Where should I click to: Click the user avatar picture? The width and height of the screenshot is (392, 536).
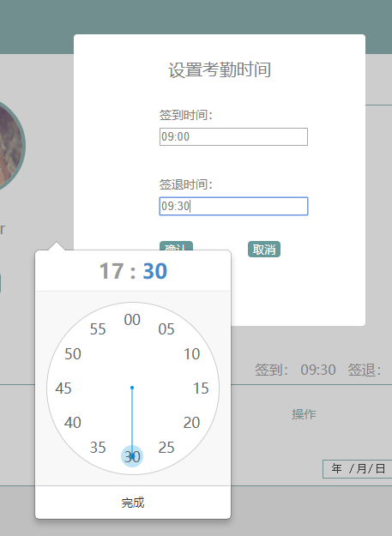pyautogui.click(x=10, y=146)
